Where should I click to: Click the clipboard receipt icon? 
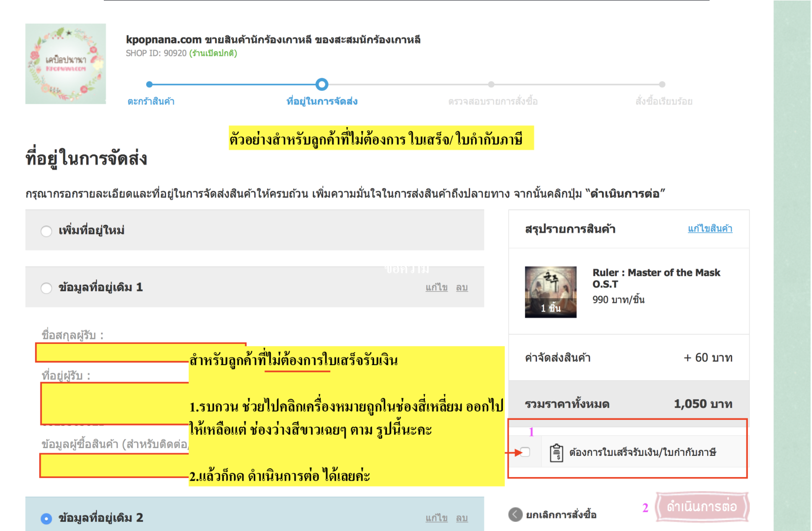(x=556, y=453)
